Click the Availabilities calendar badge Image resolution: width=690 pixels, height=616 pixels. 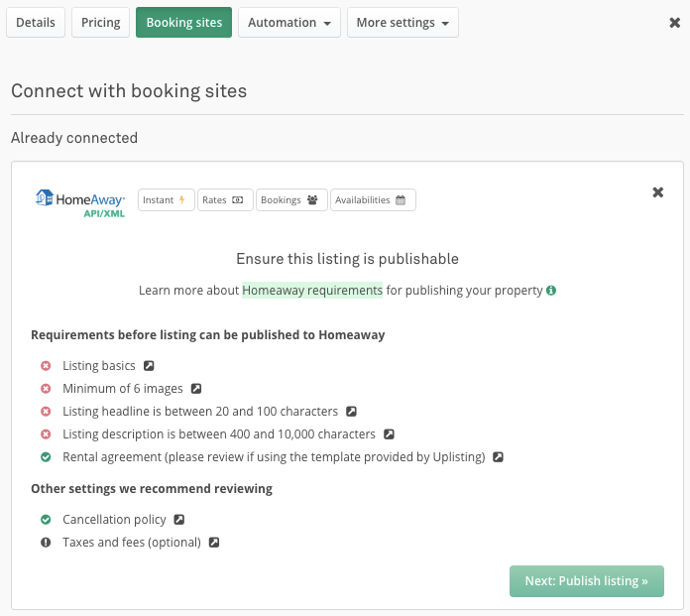[x=373, y=200]
